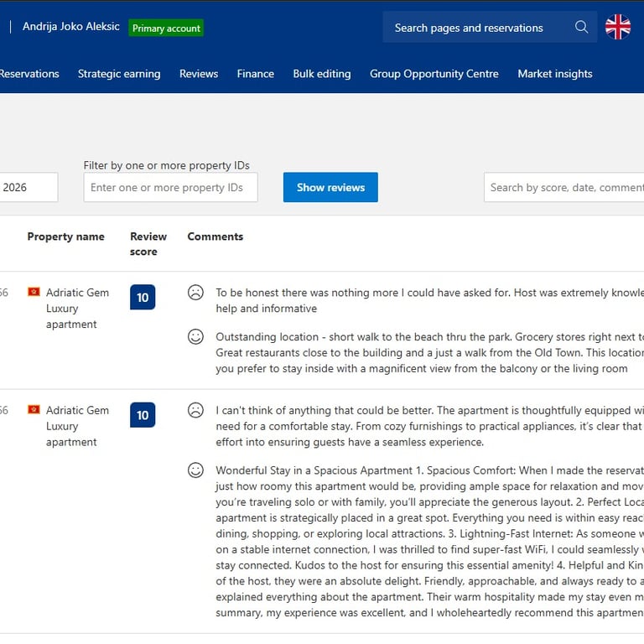Navigate to Market insights
The image size is (644, 644).
555,74
